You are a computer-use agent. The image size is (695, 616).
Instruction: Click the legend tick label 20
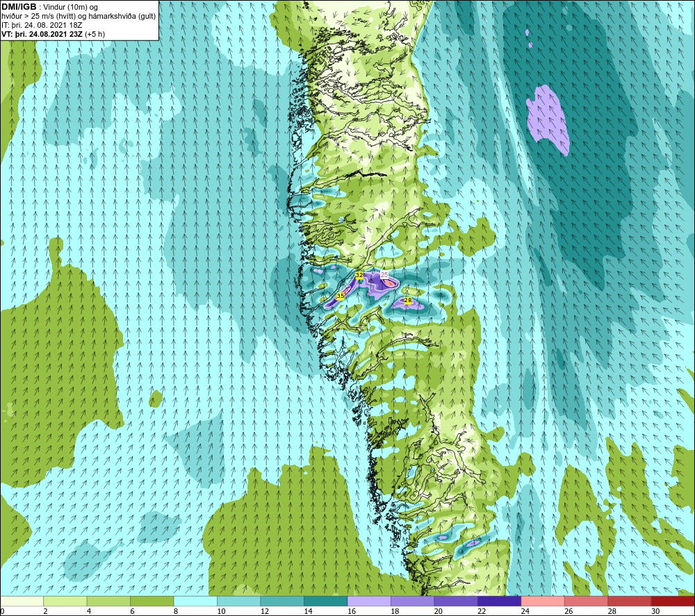click(x=439, y=611)
